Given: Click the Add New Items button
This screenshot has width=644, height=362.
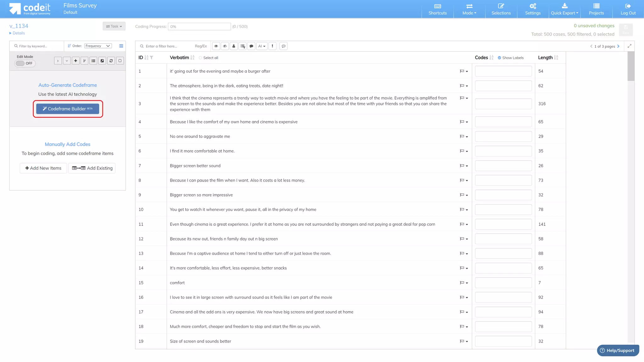Looking at the screenshot, I should point(43,168).
